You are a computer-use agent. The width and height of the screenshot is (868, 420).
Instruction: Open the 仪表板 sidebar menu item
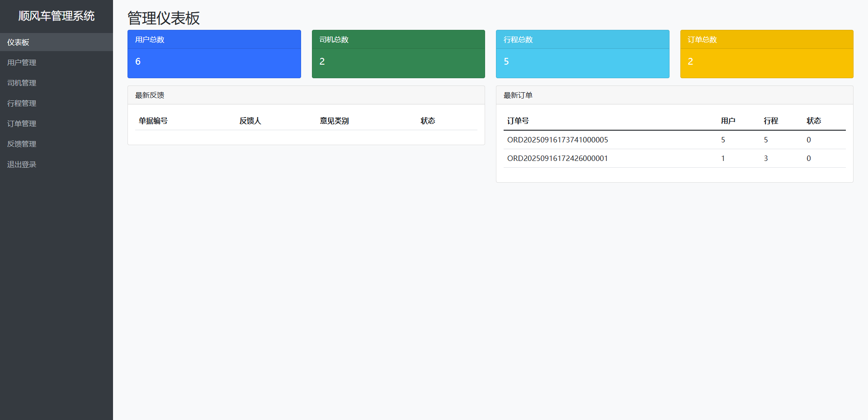coord(18,42)
